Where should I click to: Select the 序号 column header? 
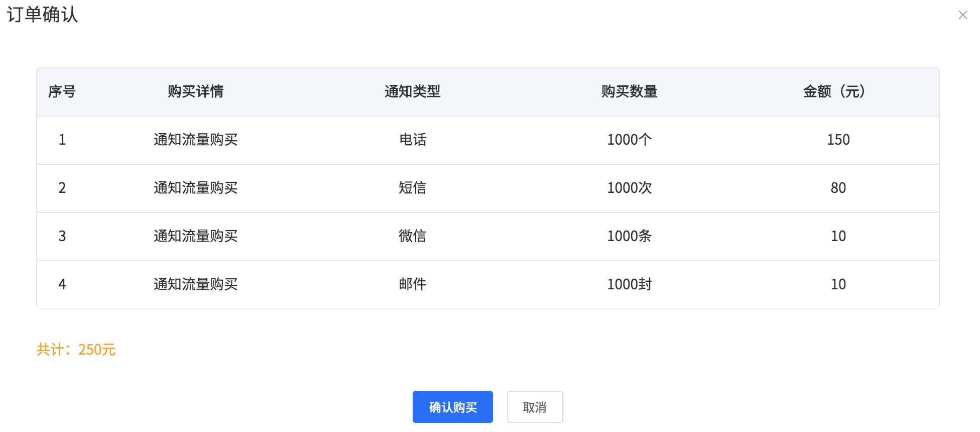coord(62,91)
